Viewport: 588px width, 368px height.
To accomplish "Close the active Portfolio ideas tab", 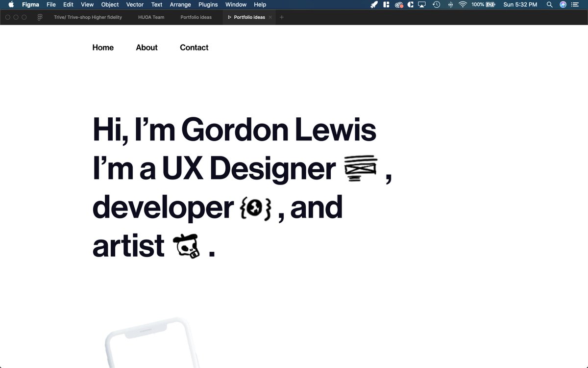I will pos(270,17).
